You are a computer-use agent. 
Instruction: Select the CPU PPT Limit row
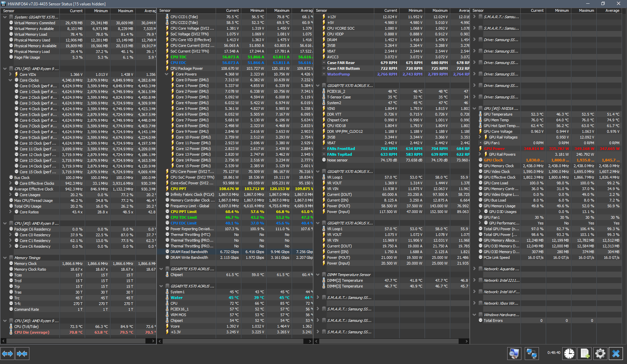pyautogui.click(x=235, y=212)
